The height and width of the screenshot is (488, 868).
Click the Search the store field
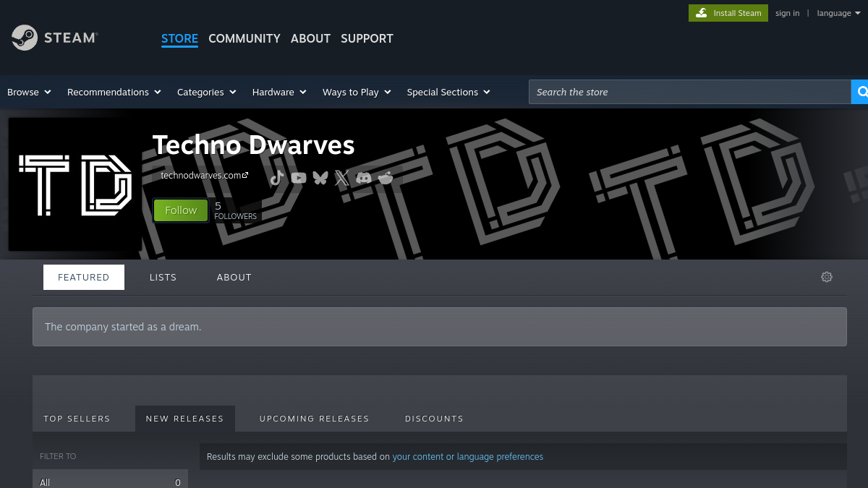(x=690, y=92)
